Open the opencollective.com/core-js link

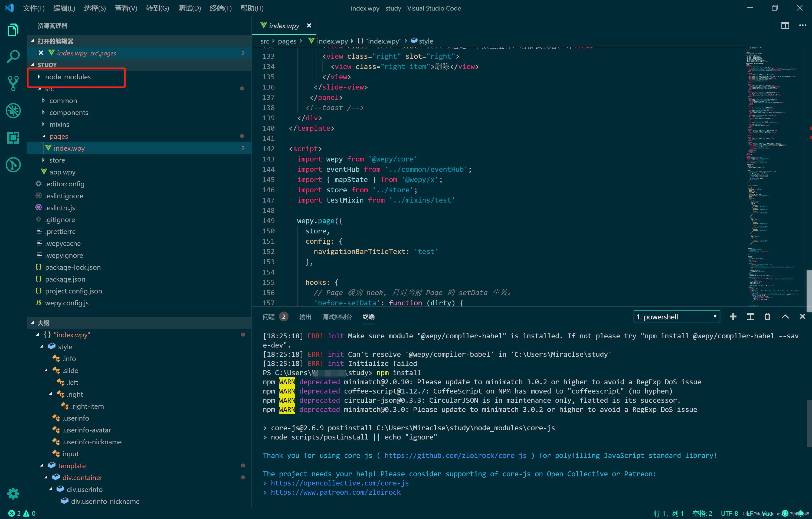coord(340,483)
